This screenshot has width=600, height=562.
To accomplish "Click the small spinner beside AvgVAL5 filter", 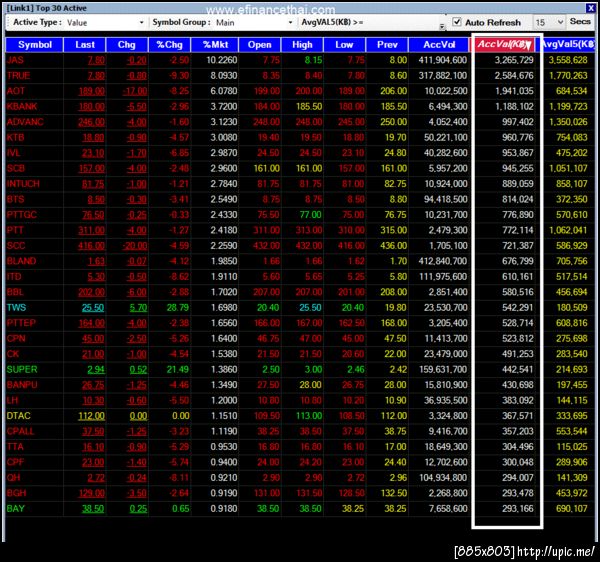I will [x=442, y=26].
